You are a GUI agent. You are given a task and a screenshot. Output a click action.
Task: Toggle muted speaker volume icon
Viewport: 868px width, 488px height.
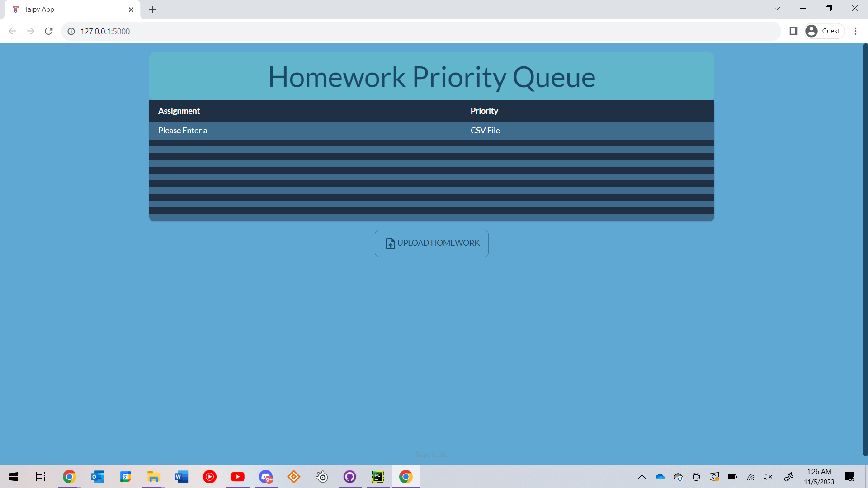[x=768, y=477]
